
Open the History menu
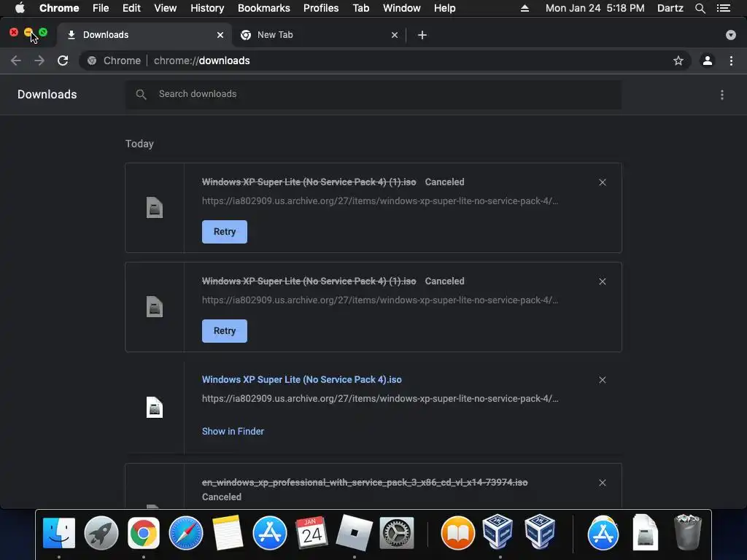[x=207, y=8]
